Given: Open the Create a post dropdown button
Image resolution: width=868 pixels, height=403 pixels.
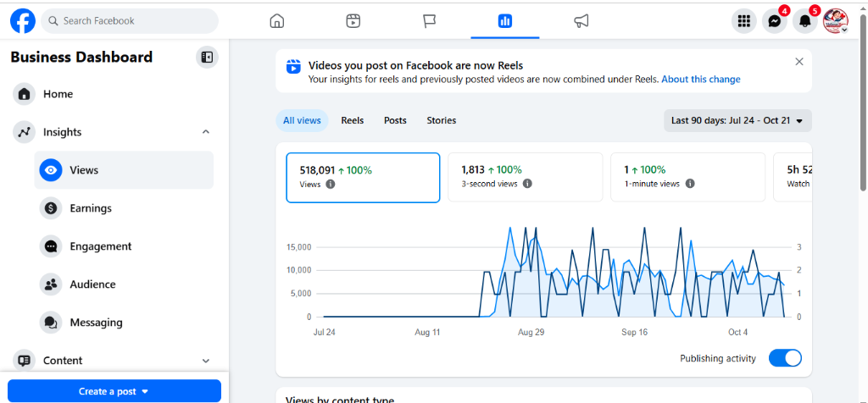Looking at the screenshot, I should (114, 391).
